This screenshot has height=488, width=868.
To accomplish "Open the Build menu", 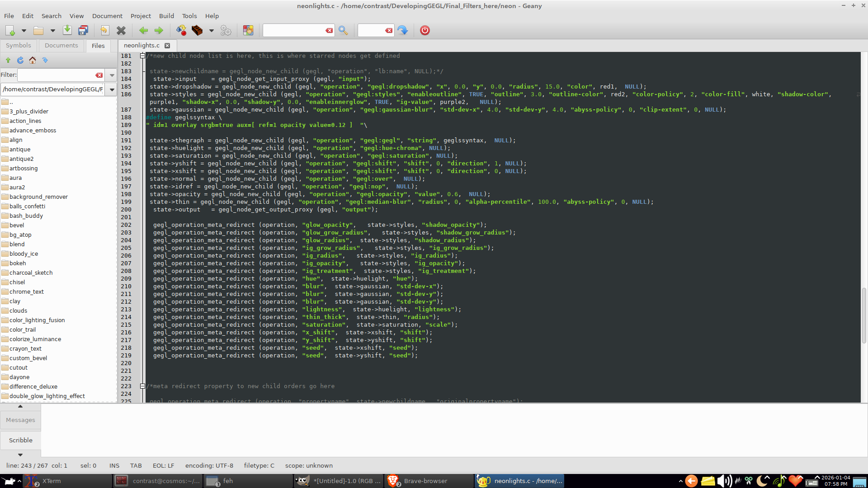I will pyautogui.click(x=166, y=16).
